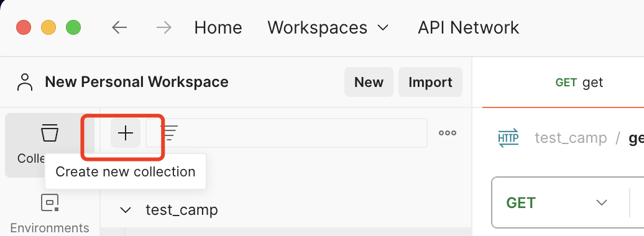Click the plus icon to create collection
Screen dimensions: 644x236
pyautogui.click(x=126, y=133)
